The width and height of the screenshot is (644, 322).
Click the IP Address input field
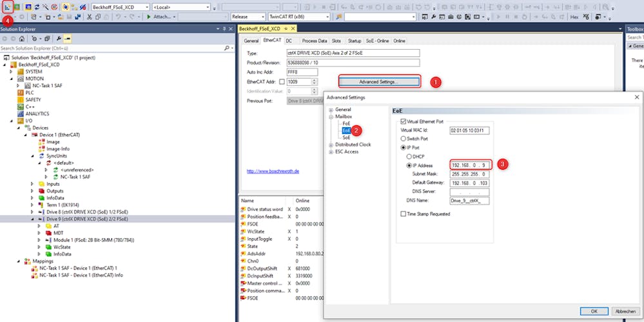pos(469,165)
